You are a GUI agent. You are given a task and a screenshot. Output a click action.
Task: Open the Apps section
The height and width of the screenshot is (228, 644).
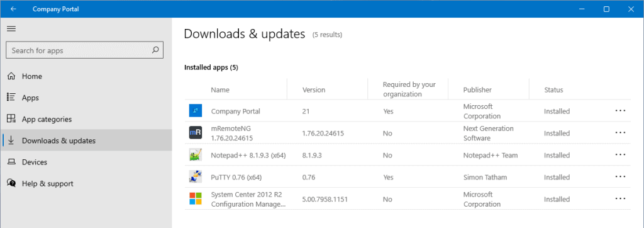[x=86, y=98]
